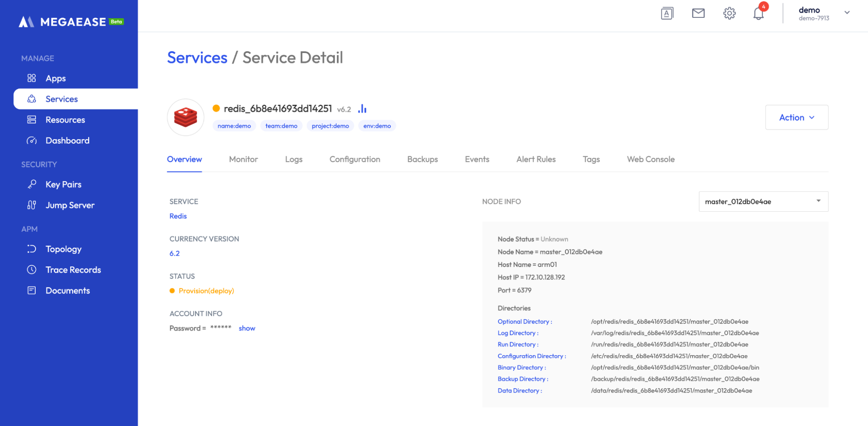Switch to the Monitor tab
This screenshot has width=868, height=426.
pos(243,160)
